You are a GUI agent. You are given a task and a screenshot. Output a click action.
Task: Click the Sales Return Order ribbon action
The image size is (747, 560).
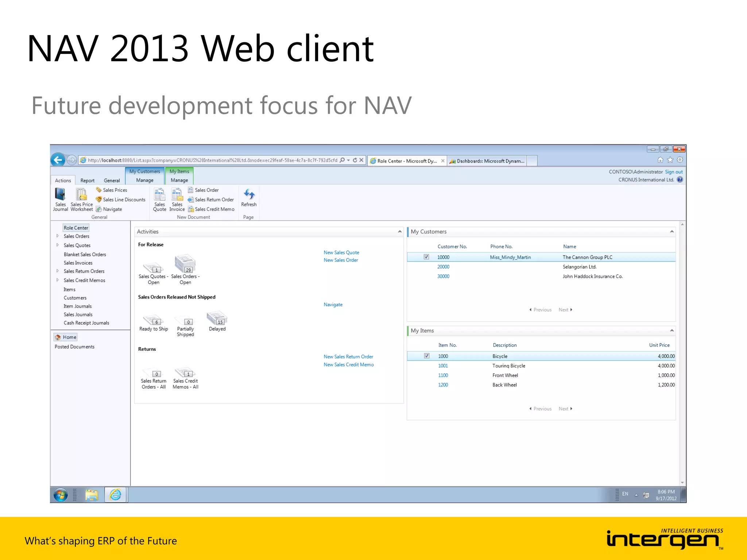[x=210, y=199]
